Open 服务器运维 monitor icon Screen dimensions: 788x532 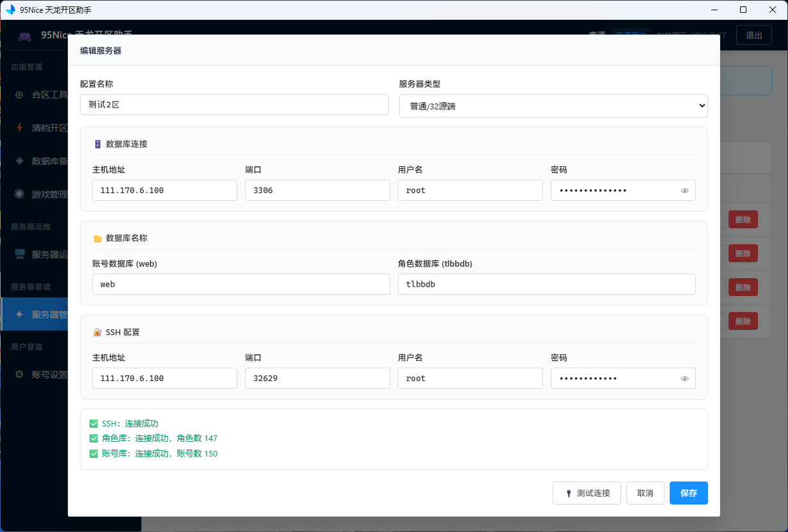pos(19,254)
